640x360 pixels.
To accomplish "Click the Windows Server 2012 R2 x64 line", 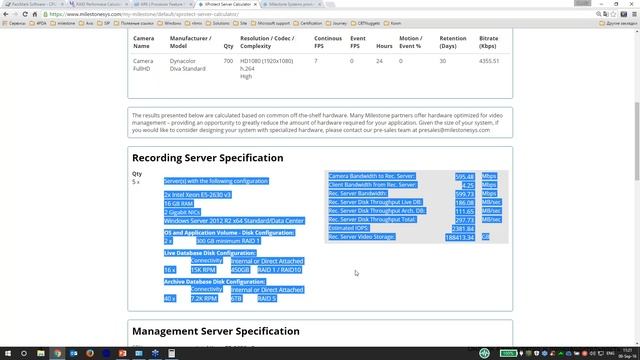I will (x=234, y=221).
